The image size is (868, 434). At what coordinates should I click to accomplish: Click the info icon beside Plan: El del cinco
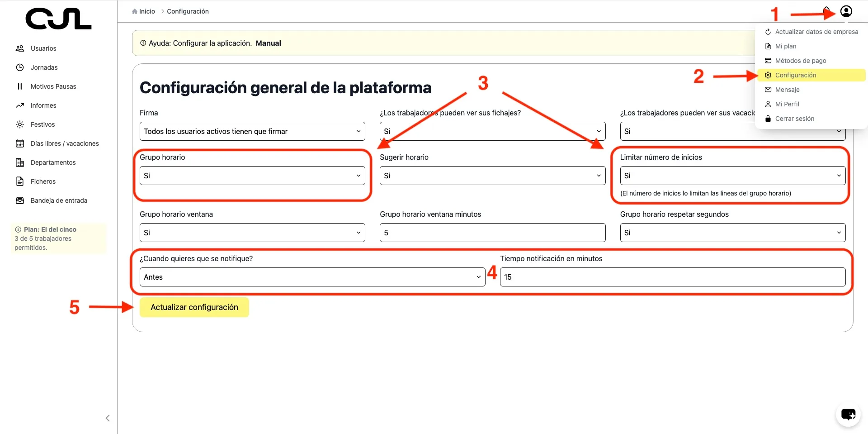coord(18,229)
